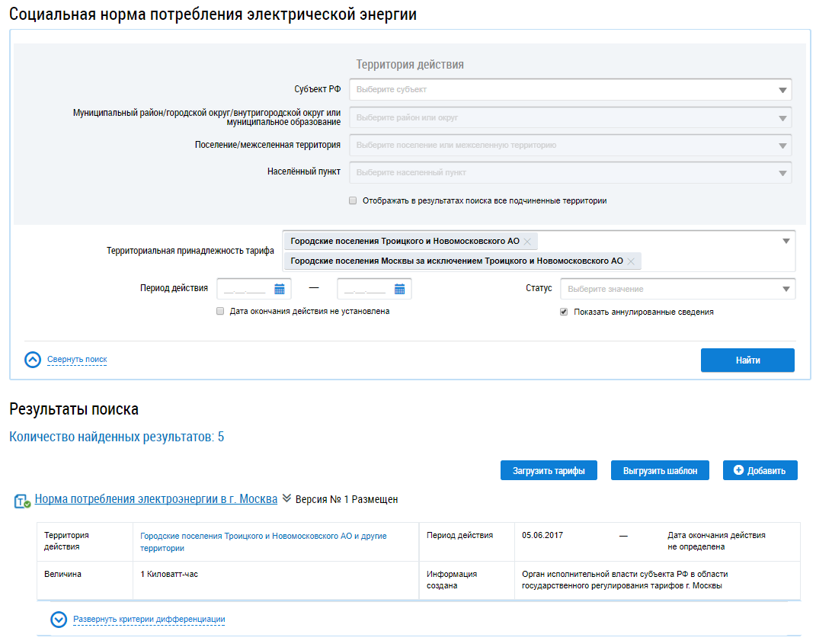Remove tag 'Городские поселения Троицкого и Новомосковского АО'
Screen dimensions: 816x644
click(x=527, y=241)
